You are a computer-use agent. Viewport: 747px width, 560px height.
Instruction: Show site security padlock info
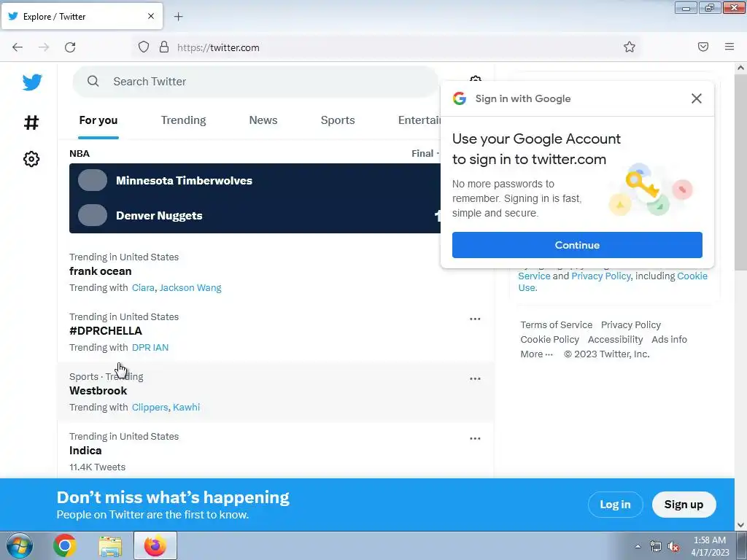164,47
